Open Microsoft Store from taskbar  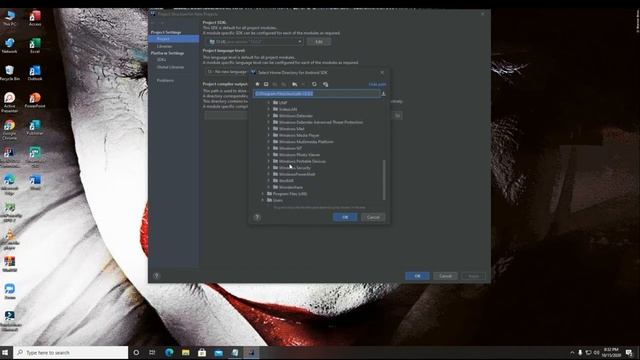pyautogui.click(x=202, y=352)
